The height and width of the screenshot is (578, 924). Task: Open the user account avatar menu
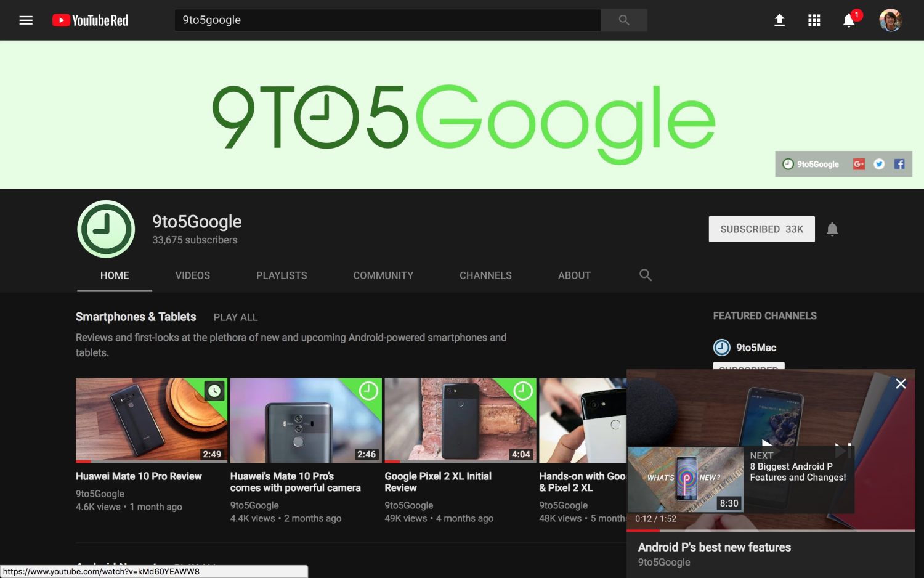pos(890,20)
